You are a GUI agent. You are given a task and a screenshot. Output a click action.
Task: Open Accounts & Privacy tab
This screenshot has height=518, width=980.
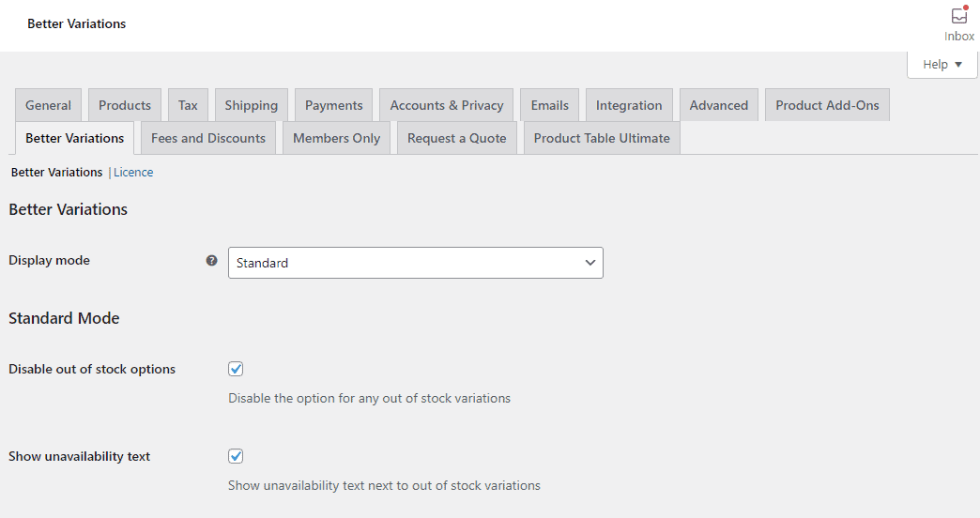point(447,105)
